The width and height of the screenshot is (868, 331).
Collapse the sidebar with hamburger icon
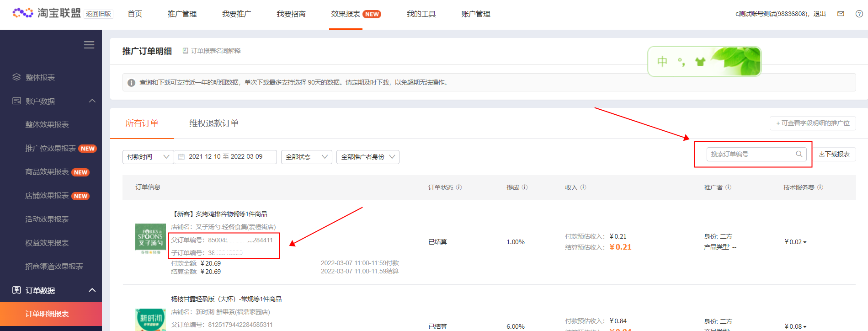tap(89, 45)
